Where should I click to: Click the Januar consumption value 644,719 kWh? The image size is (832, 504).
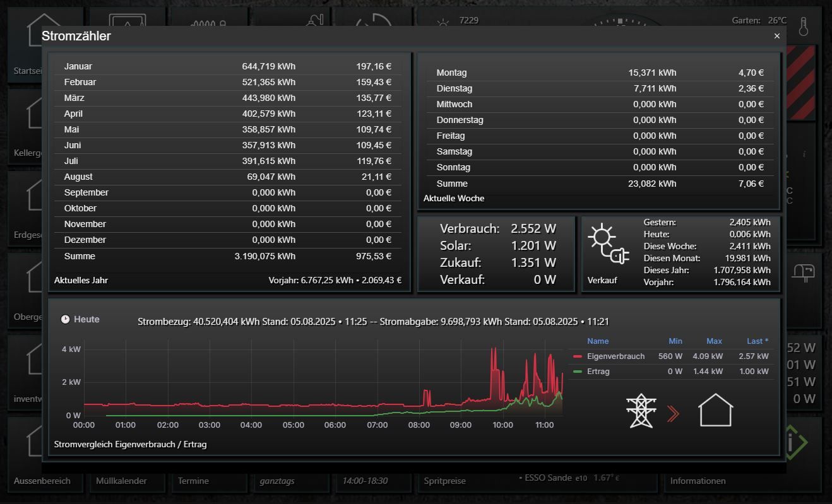pos(268,66)
